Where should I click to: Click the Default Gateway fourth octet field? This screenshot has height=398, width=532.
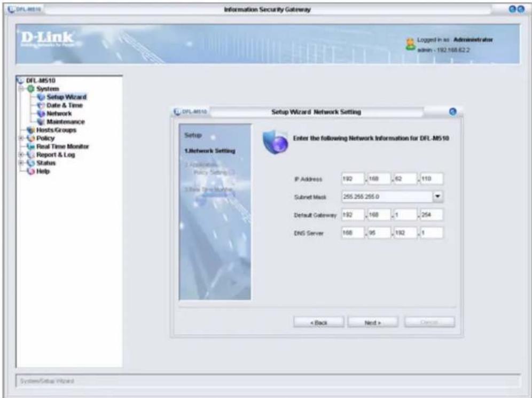431,215
